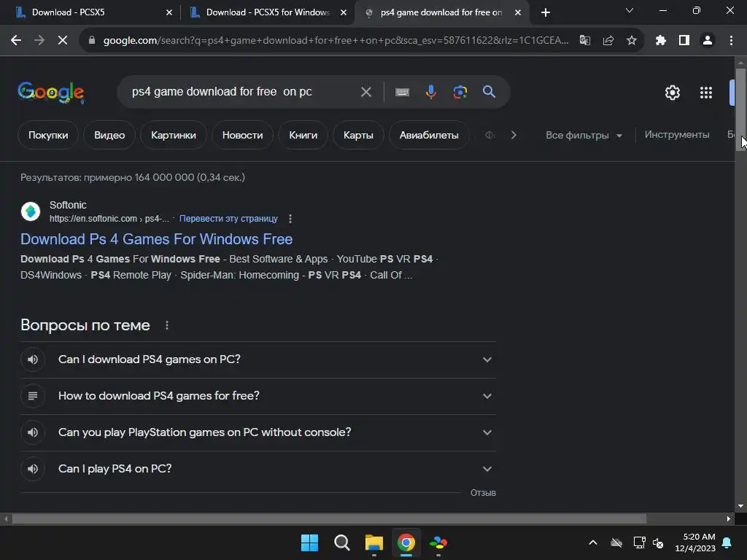Image resolution: width=747 pixels, height=560 pixels.
Task: Expand Can I play PS4 on PC?
Action: pos(258,469)
